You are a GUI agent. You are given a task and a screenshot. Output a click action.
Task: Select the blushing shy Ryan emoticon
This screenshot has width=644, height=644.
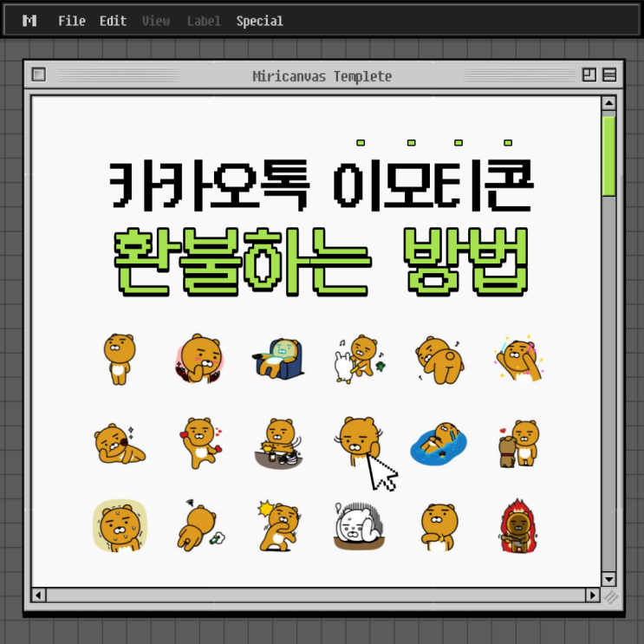pyautogui.click(x=200, y=359)
